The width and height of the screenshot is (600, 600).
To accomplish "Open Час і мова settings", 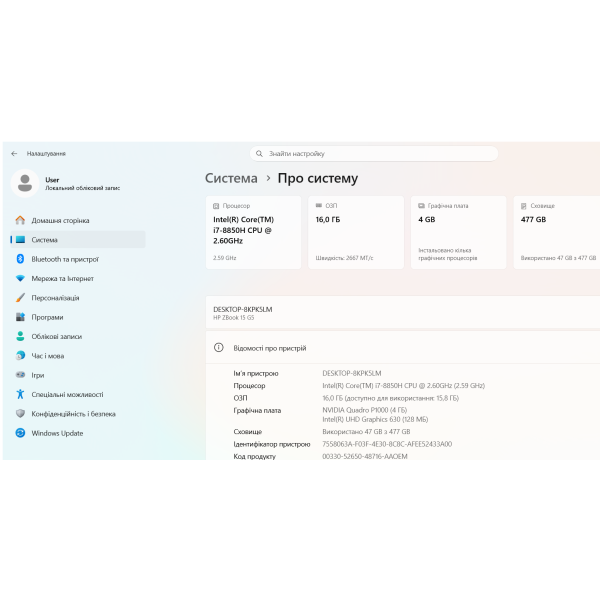I will (78, 355).
